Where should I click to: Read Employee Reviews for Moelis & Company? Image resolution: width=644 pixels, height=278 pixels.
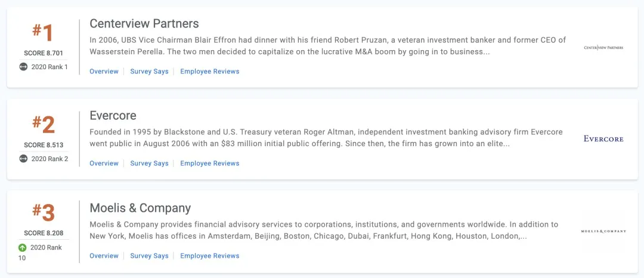[x=210, y=256]
